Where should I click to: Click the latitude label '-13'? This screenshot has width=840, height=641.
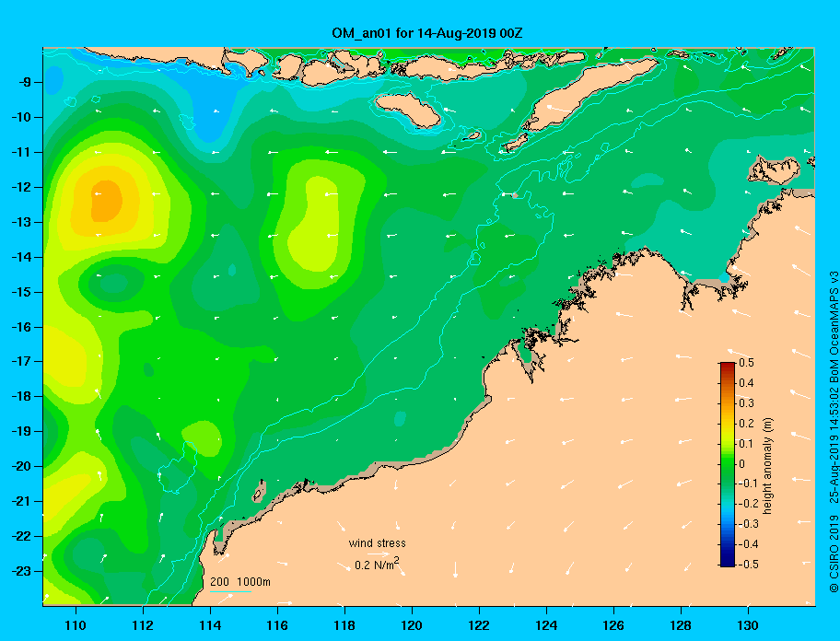(21, 222)
